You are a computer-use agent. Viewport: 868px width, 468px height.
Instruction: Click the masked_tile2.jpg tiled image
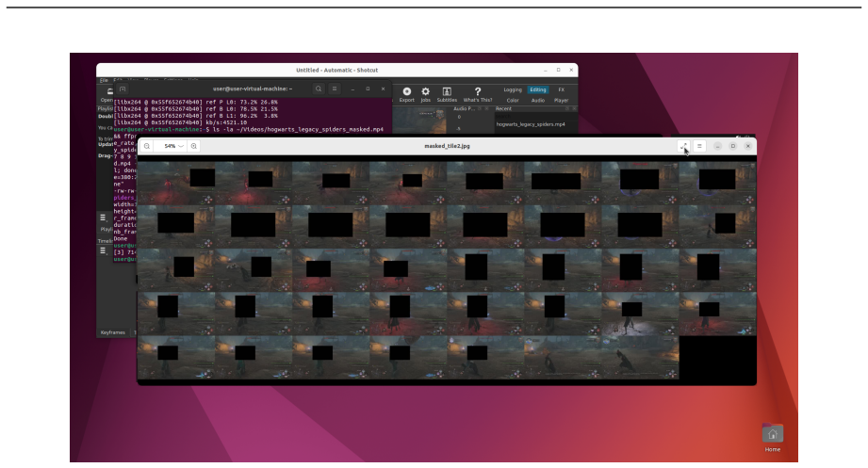point(446,269)
